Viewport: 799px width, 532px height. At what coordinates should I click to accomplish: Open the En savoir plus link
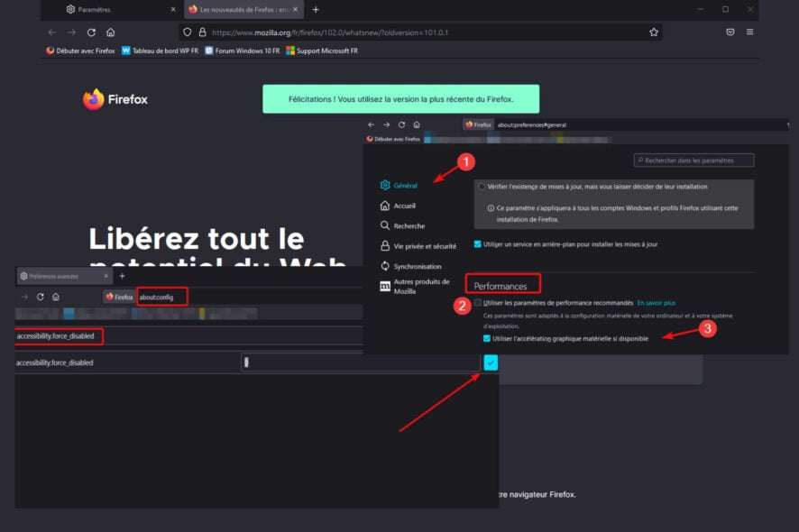click(657, 303)
